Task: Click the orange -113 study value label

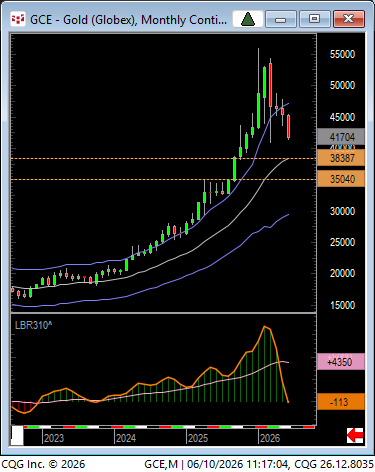Action: [341, 402]
